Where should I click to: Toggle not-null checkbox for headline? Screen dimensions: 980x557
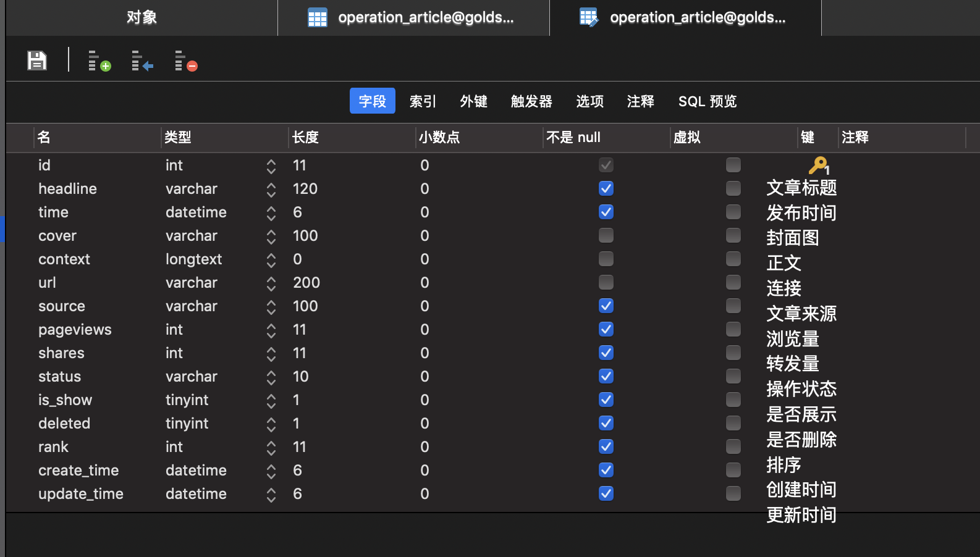[x=606, y=188]
